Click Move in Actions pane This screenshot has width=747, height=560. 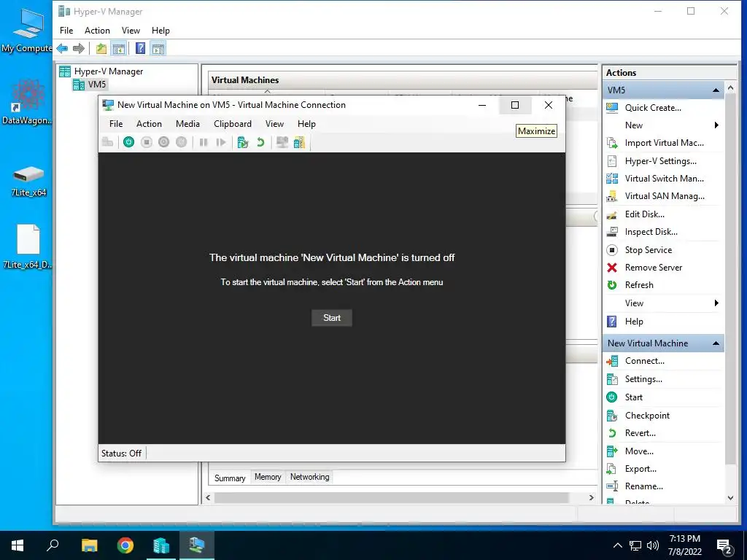coord(639,451)
